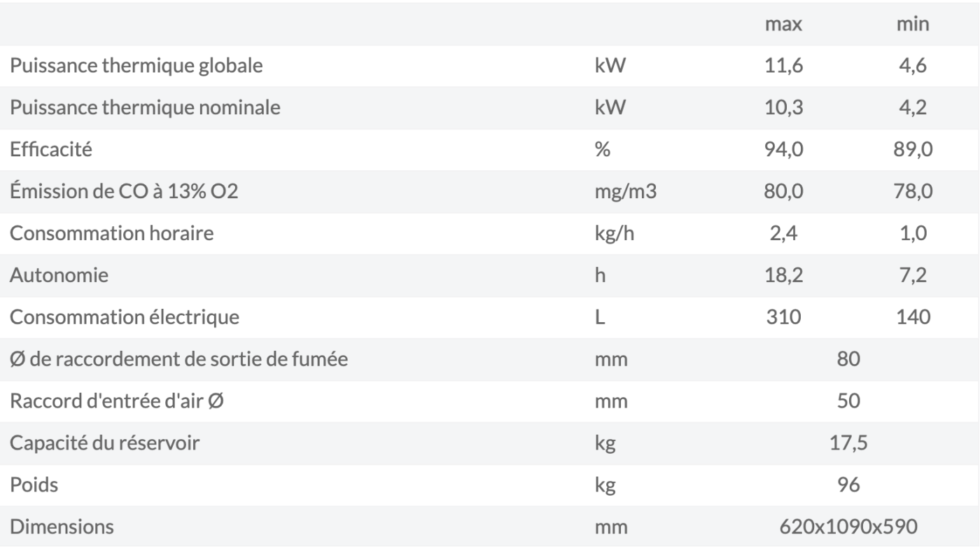Click the dimensions value 620x1090x590

coord(848,527)
